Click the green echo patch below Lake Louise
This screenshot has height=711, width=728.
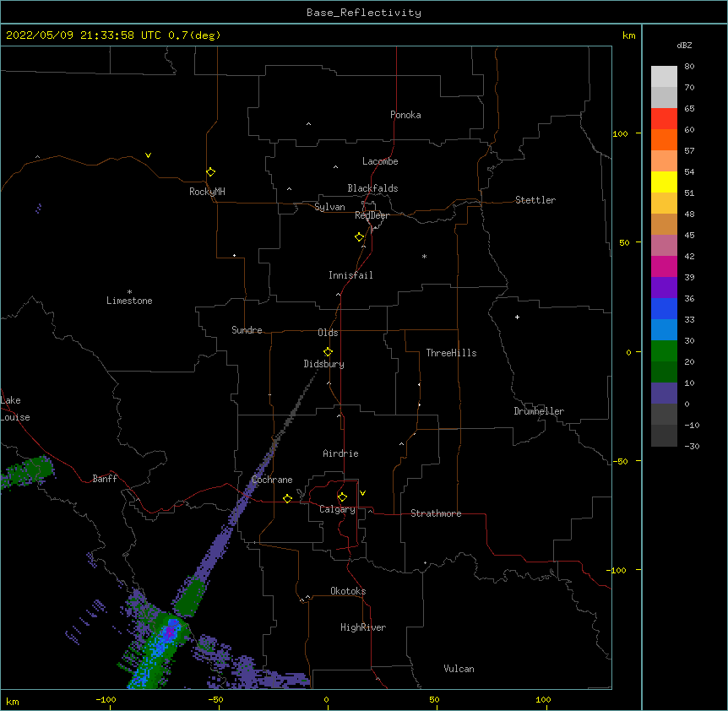28,471
